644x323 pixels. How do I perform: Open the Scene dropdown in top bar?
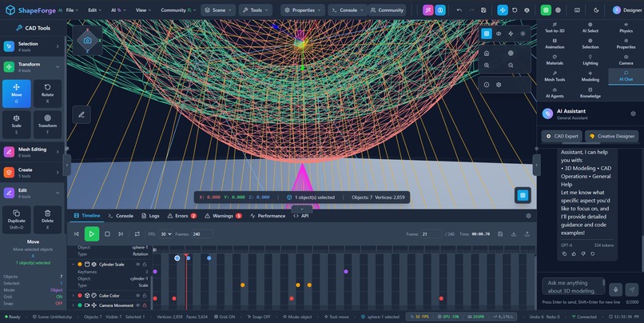[x=218, y=10]
